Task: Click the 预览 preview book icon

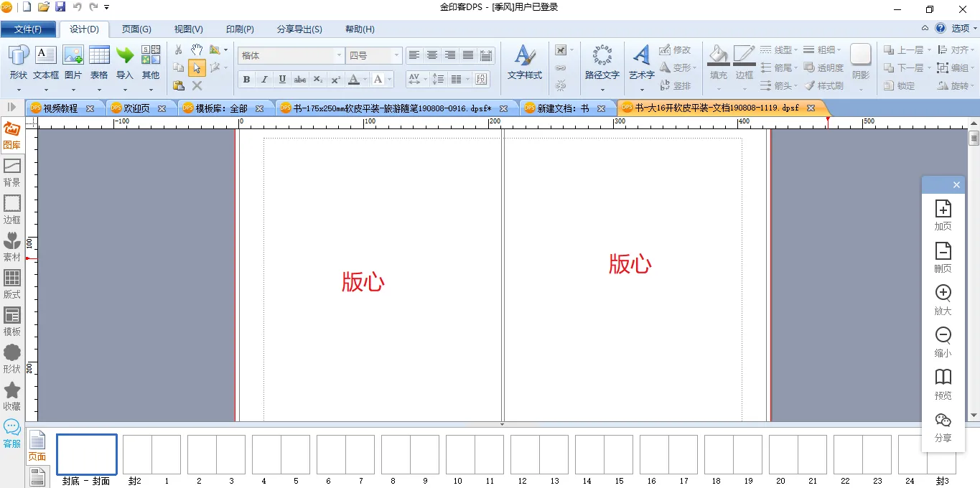Action: pos(943,377)
